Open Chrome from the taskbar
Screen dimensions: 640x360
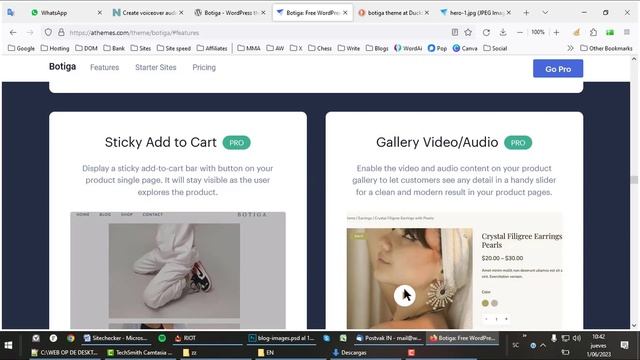click(71, 338)
